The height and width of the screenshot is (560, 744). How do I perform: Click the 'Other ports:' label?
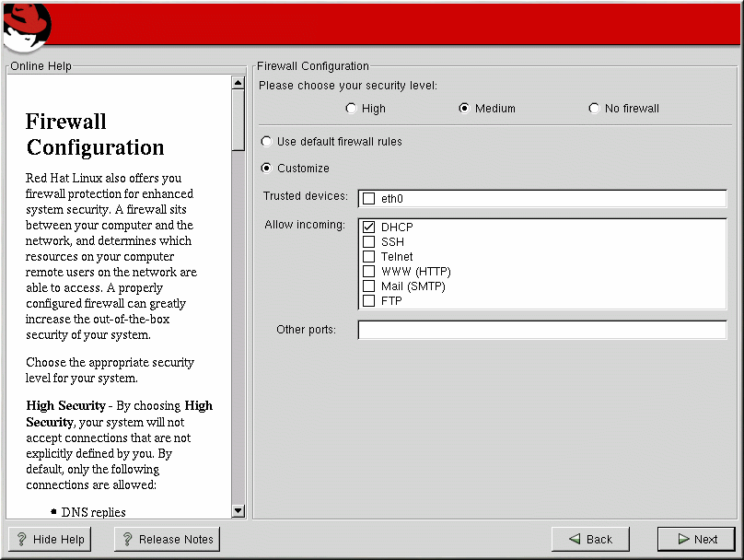coord(306,330)
